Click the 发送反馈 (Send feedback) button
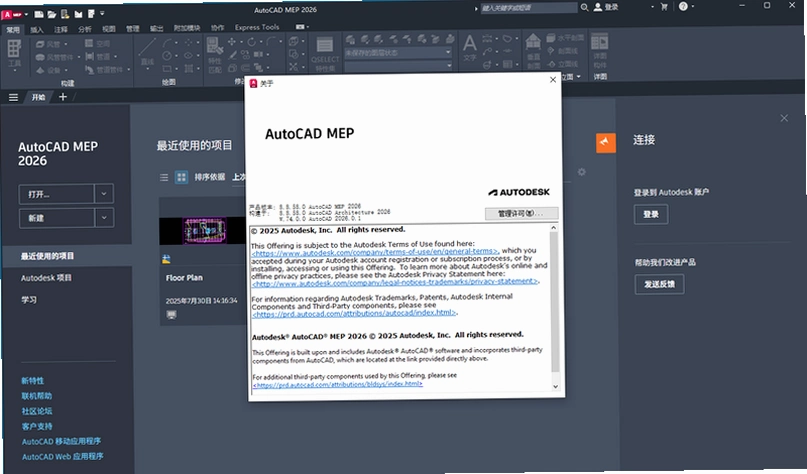Screen dimensions: 807x474 tap(659, 284)
